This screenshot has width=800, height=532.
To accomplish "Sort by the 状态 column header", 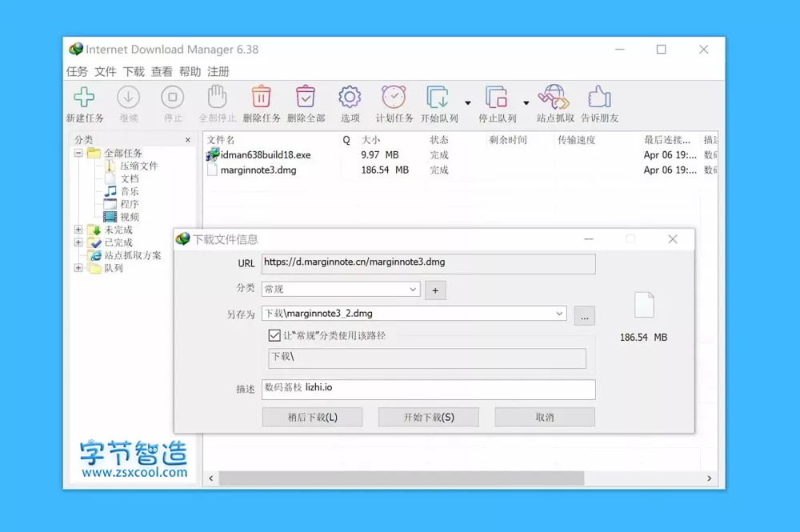I will pos(438,140).
